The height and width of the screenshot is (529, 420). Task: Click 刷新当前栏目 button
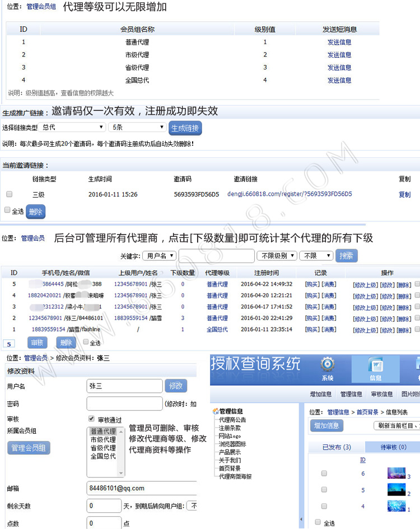pos(396,425)
